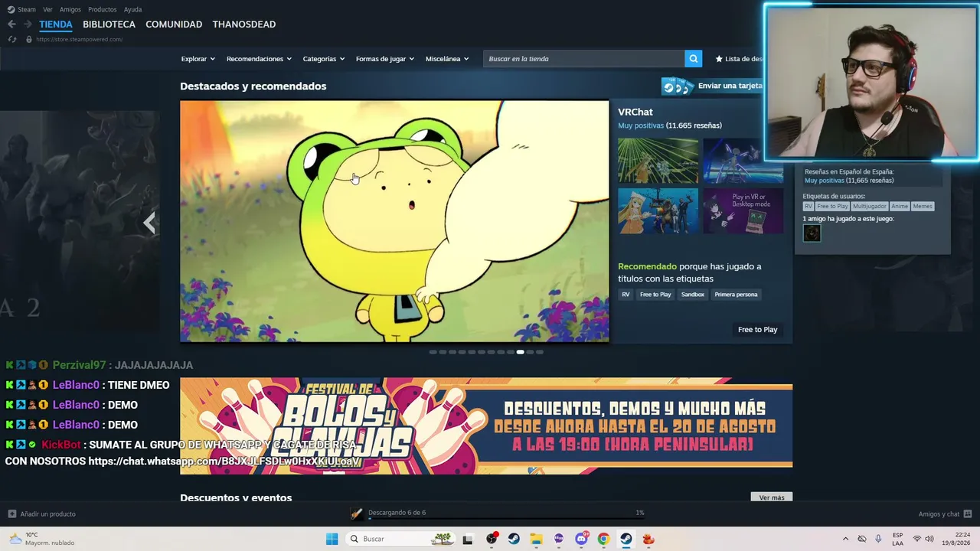Select the last carousel page dot
Viewport: 980px width, 551px height.
click(539, 352)
